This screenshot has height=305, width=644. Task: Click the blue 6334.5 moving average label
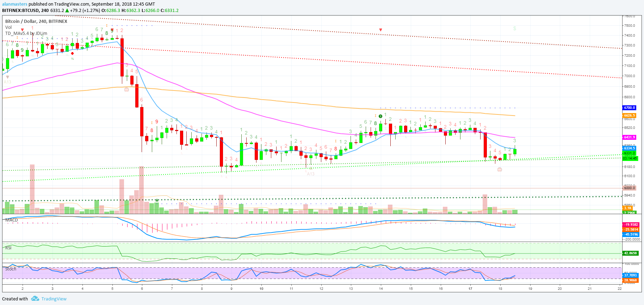pyautogui.click(x=629, y=148)
